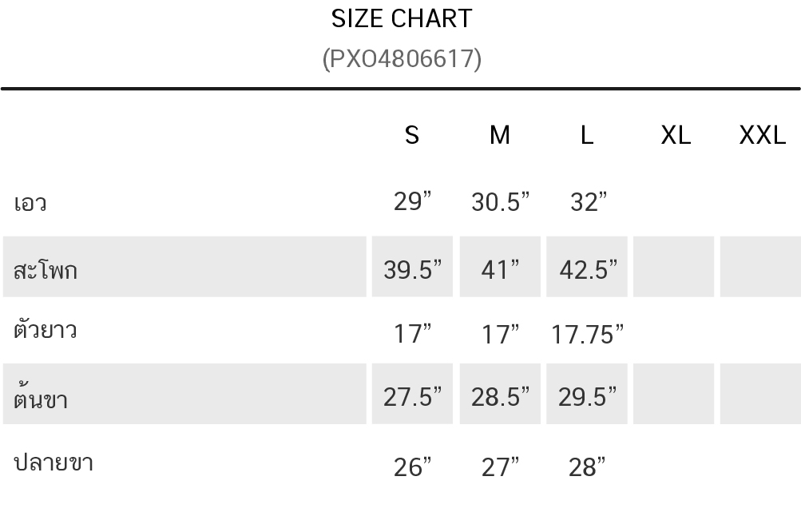Click the 28.5" thigh value cell

pos(501,395)
